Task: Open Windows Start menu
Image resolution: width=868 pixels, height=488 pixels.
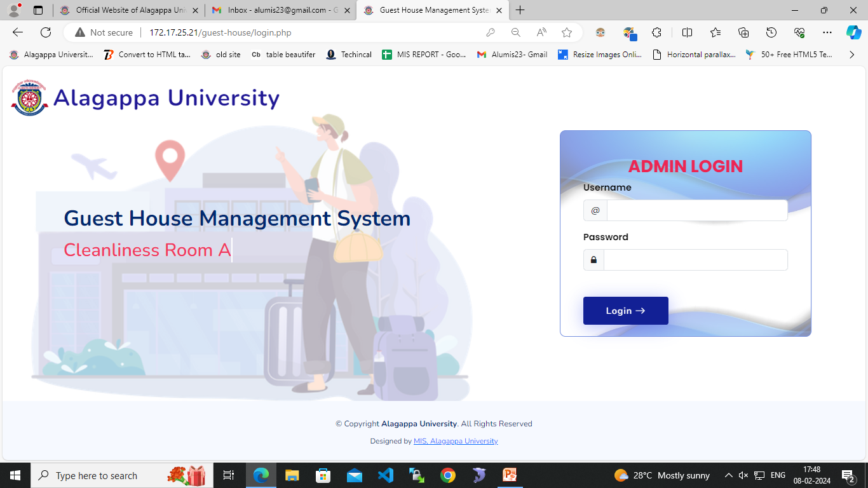Action: (15, 475)
